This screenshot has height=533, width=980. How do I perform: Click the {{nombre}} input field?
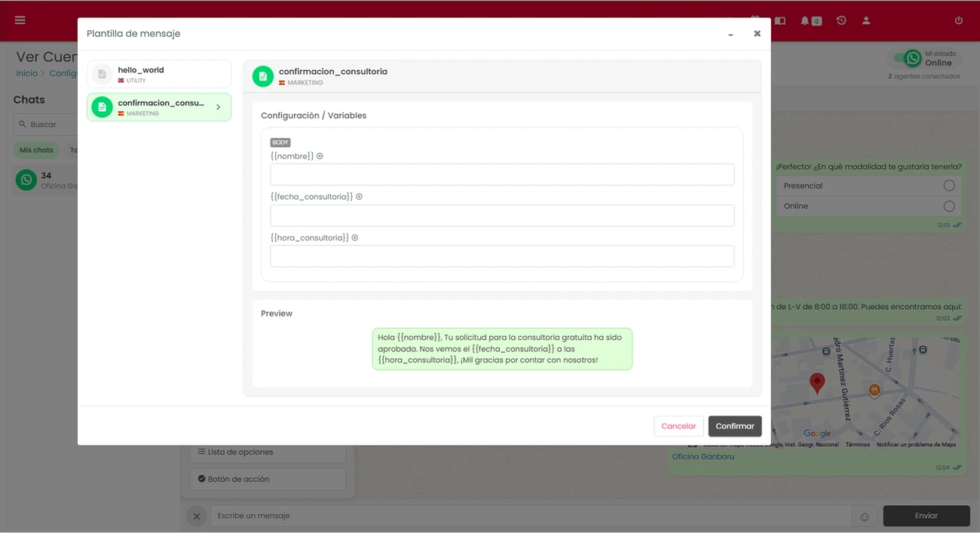pyautogui.click(x=502, y=175)
